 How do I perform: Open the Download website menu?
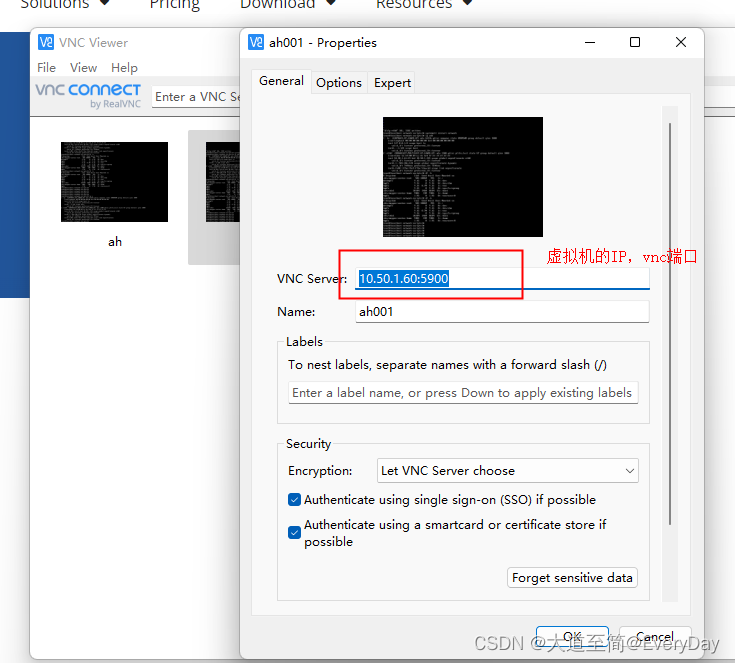288,4
